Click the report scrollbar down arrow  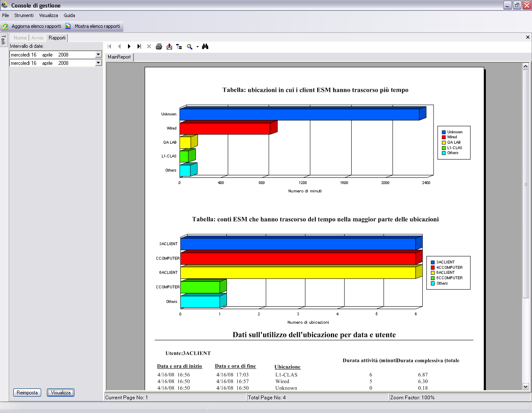click(x=525, y=386)
